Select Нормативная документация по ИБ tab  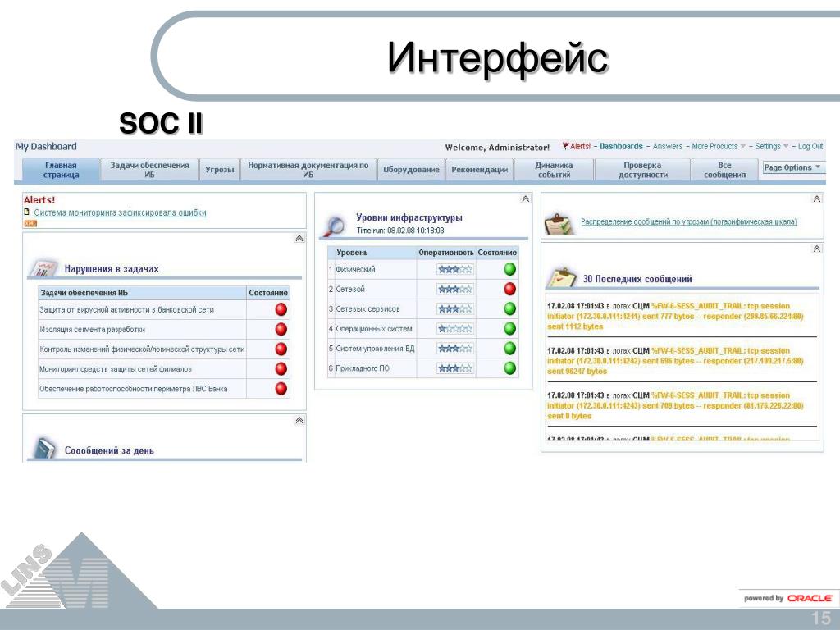coord(308,170)
